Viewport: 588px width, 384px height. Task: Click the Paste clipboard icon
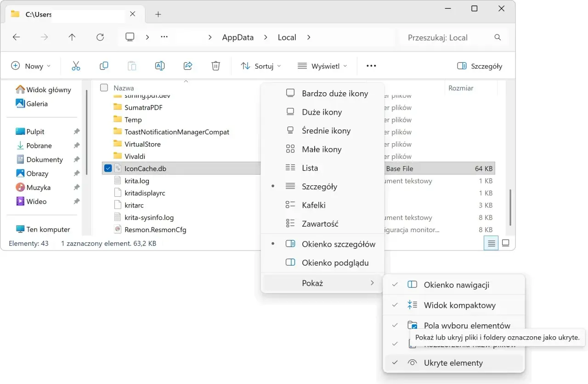tap(132, 66)
